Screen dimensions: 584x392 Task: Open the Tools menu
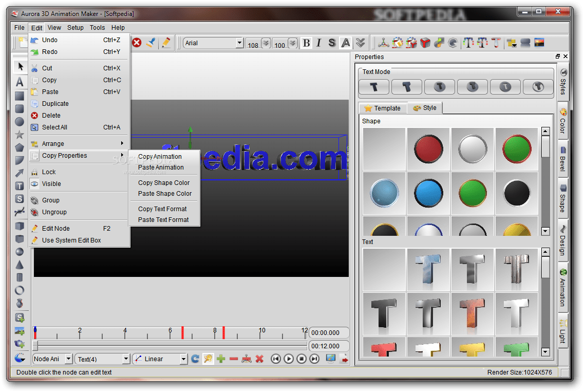(x=97, y=28)
